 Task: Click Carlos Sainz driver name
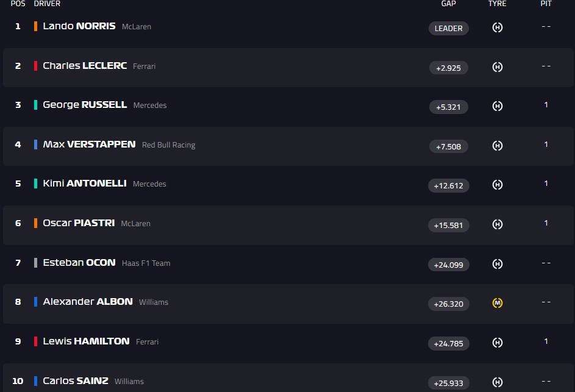click(76, 381)
